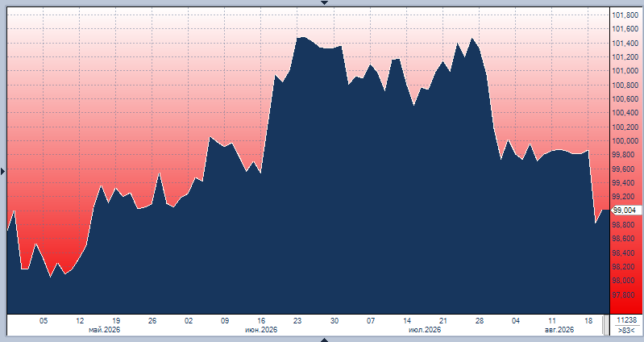Click the bar count 11238 indicator
Image resolution: width=644 pixels, height=342 pixels.
click(627, 320)
